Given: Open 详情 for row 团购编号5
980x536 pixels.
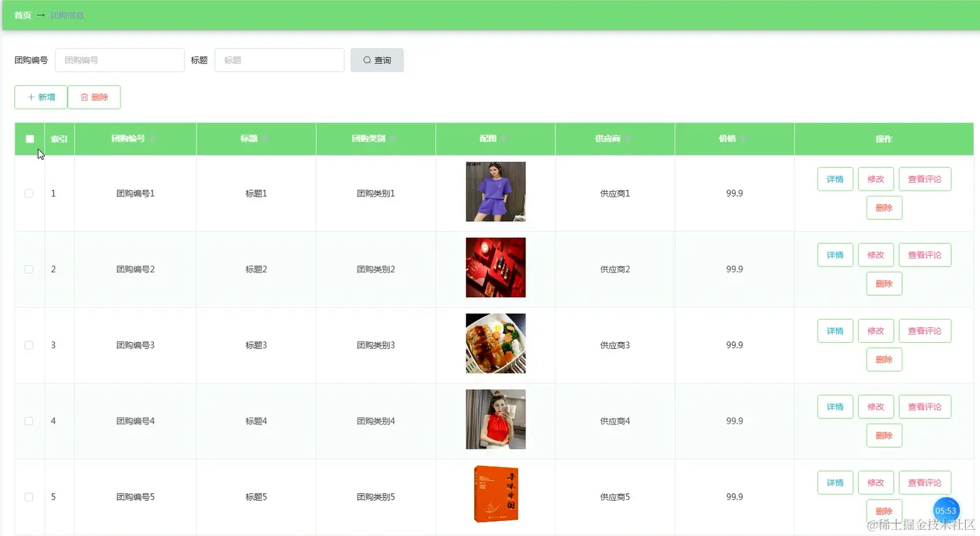Looking at the screenshot, I should click(x=835, y=482).
